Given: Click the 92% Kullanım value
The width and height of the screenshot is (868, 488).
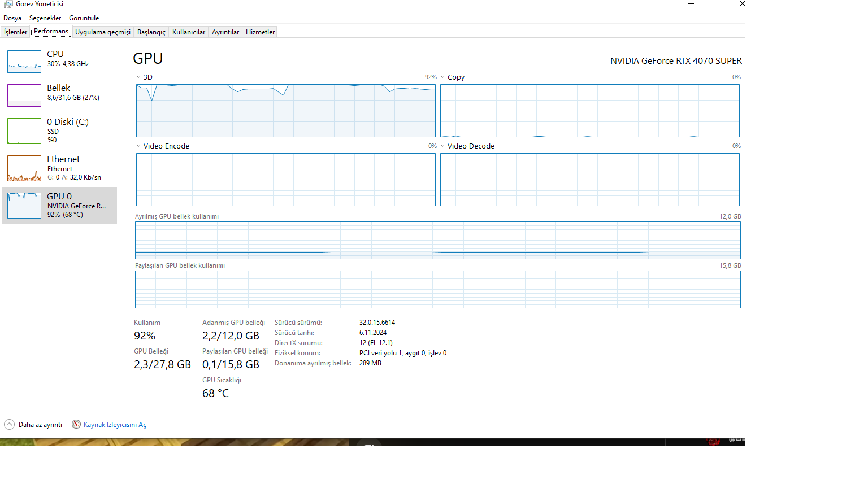Looking at the screenshot, I should click(x=145, y=335).
